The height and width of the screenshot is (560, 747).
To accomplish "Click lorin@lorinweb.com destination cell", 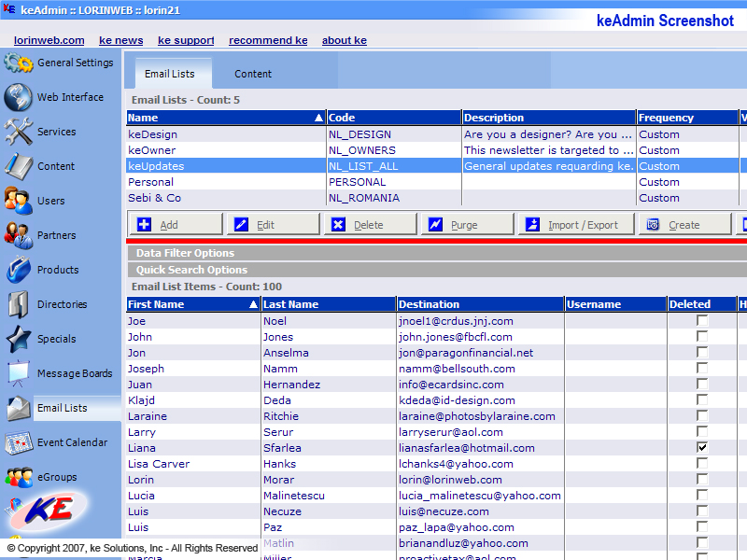I will 480,480.
